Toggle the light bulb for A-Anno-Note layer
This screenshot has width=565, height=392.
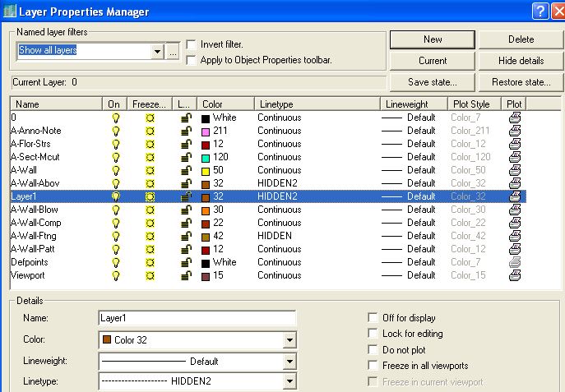pyautogui.click(x=116, y=131)
